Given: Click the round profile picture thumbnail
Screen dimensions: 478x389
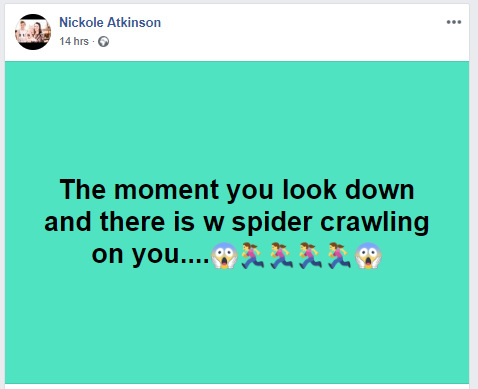Looking at the screenshot, I should click(33, 32).
